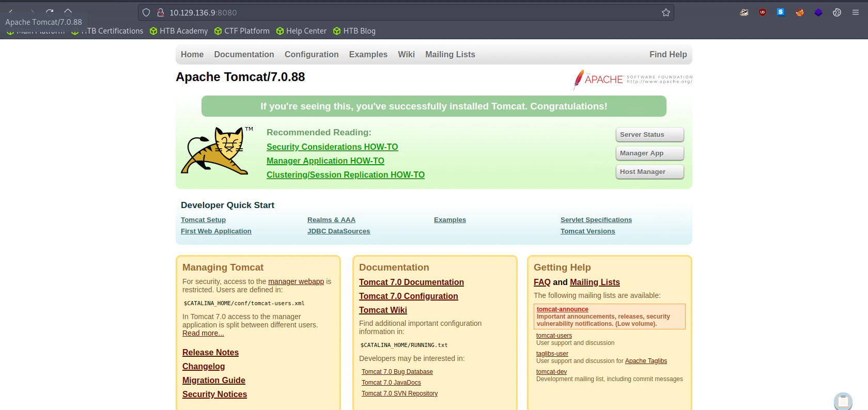868x410 pixels.
Task: Open the HTB Academy bookmark
Action: (x=179, y=31)
